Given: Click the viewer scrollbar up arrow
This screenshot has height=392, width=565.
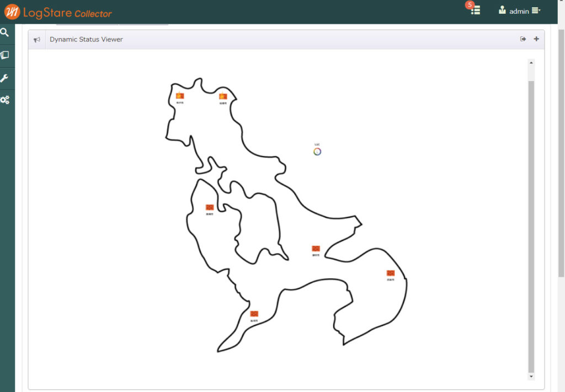Looking at the screenshot, I should point(531,62).
